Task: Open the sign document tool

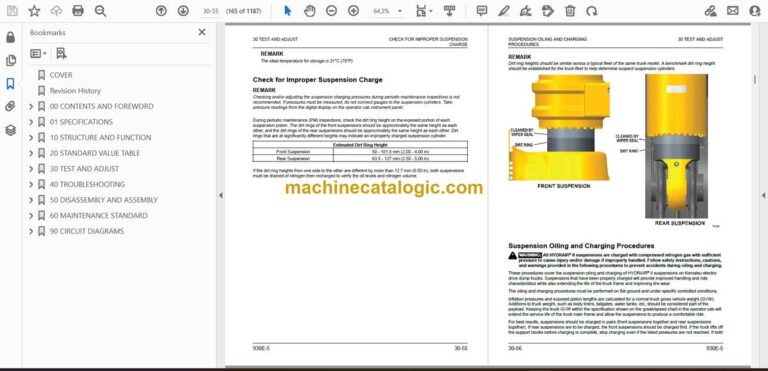Action: [x=526, y=11]
